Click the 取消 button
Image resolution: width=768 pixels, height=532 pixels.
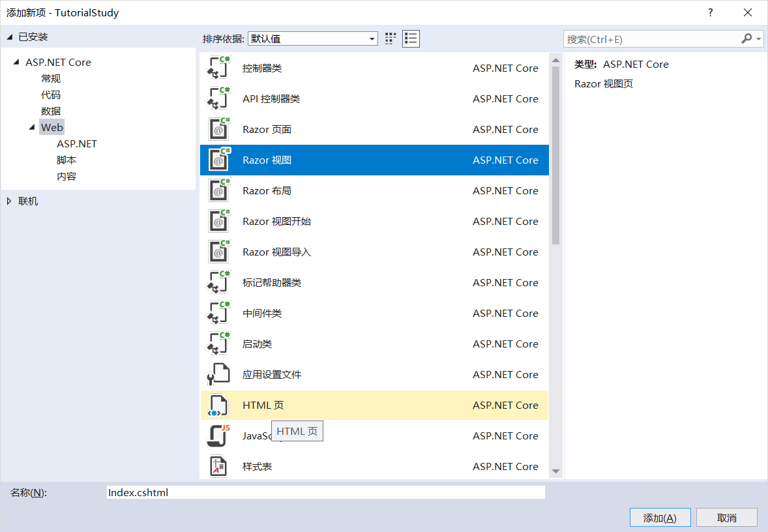tap(727, 518)
